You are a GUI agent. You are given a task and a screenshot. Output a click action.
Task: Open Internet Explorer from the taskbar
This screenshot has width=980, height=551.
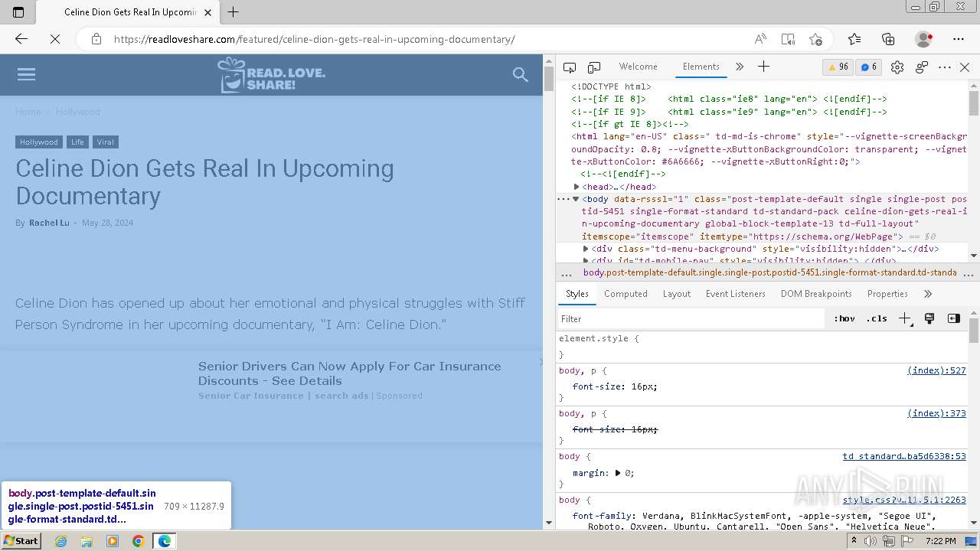tap(60, 541)
